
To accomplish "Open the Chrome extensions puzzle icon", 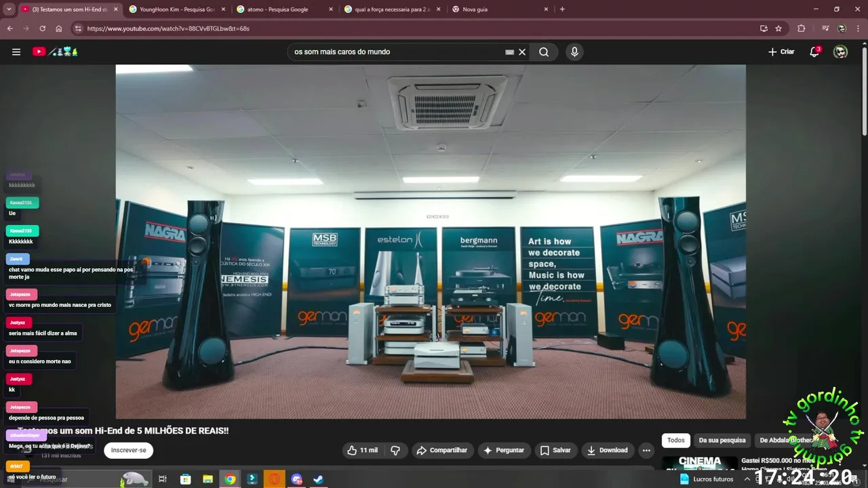I will pyautogui.click(x=802, y=28).
